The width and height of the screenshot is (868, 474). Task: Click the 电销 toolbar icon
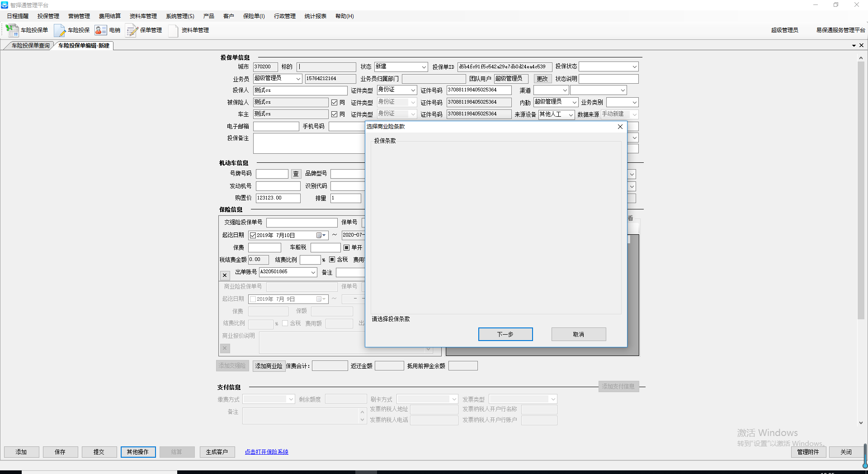pyautogui.click(x=101, y=30)
